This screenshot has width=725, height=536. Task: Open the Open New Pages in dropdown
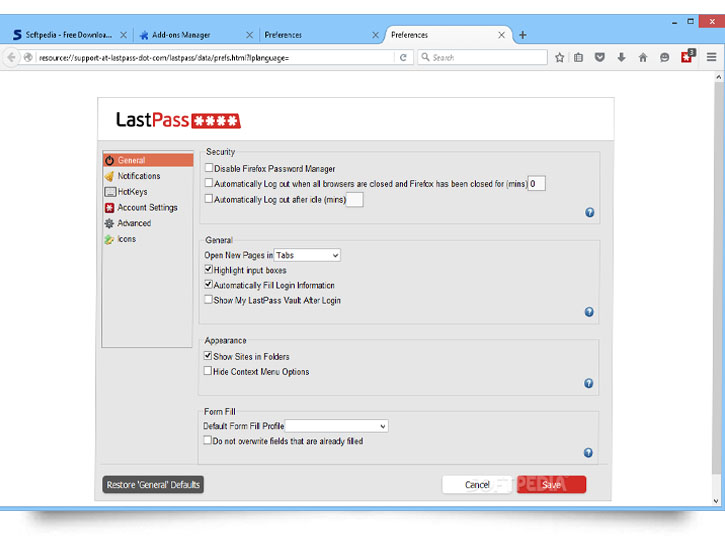click(x=307, y=255)
